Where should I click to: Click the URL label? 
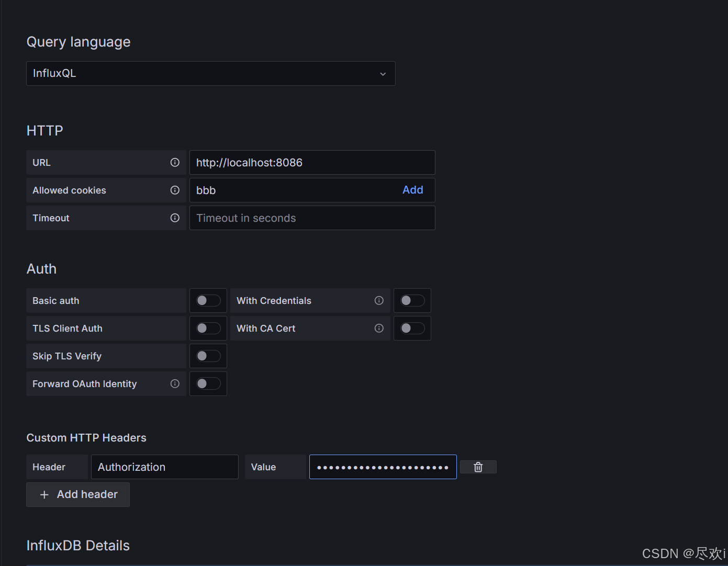pos(41,163)
